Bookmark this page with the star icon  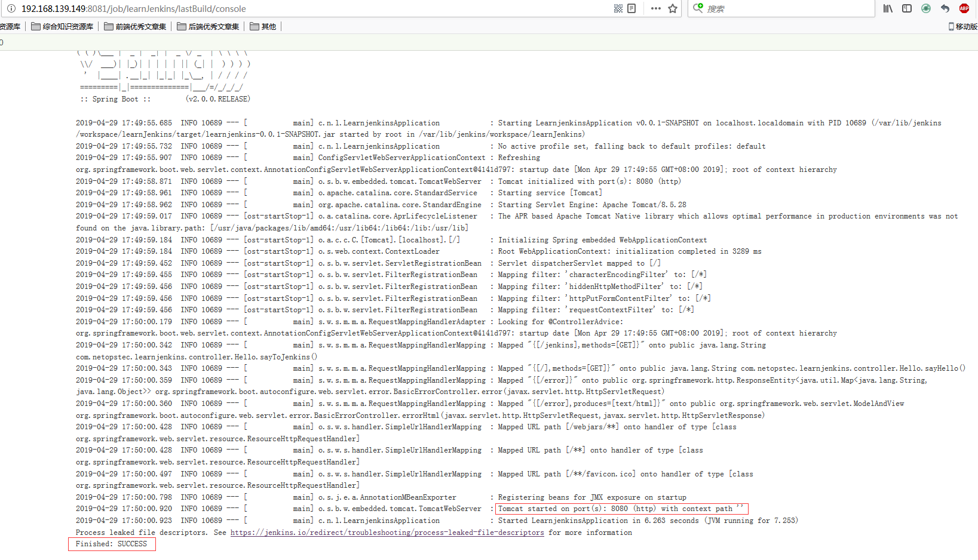click(x=673, y=8)
